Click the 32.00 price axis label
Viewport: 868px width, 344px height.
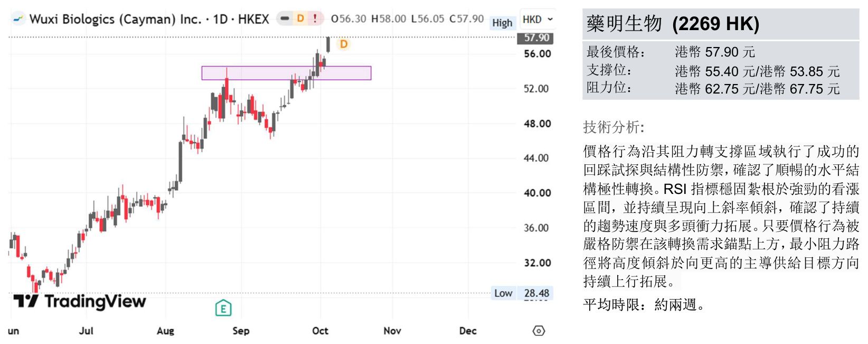537,263
